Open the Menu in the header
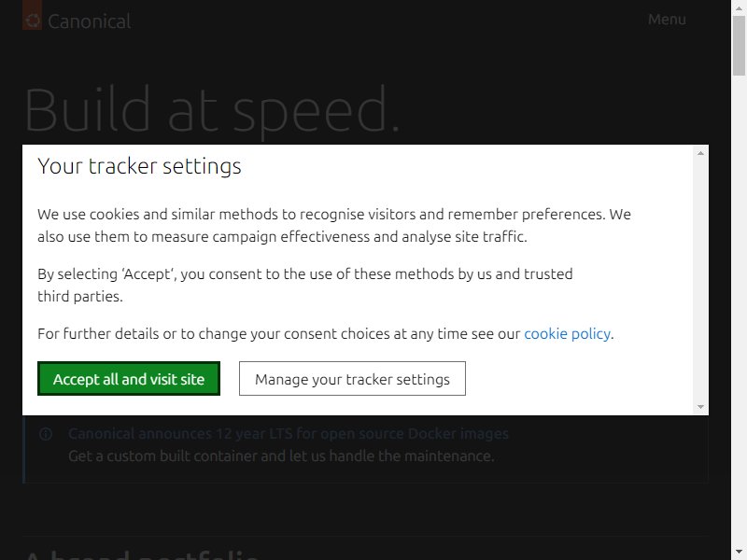 (667, 20)
